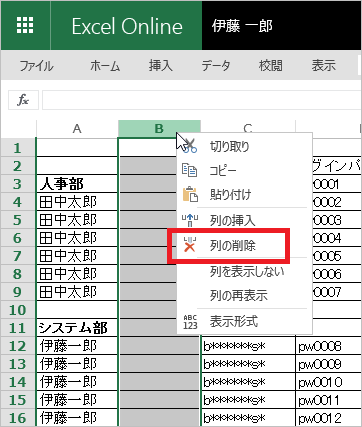
Task: Click the fx function button
Action: [x=23, y=100]
